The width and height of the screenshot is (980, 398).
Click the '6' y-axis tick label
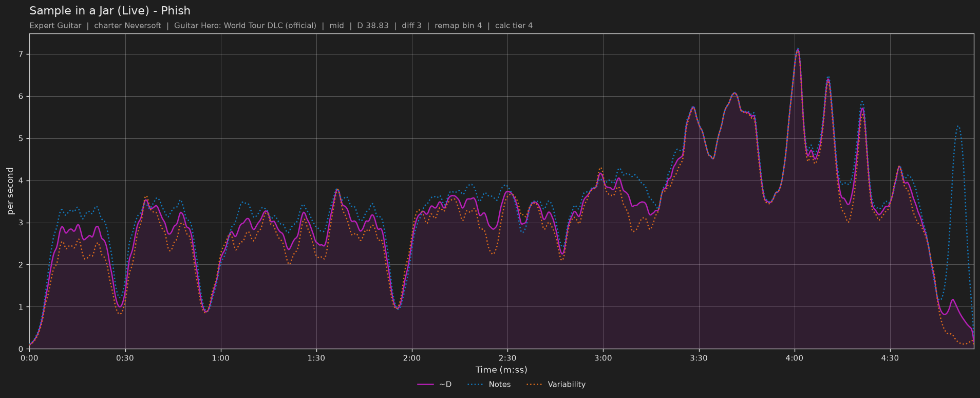[22, 97]
